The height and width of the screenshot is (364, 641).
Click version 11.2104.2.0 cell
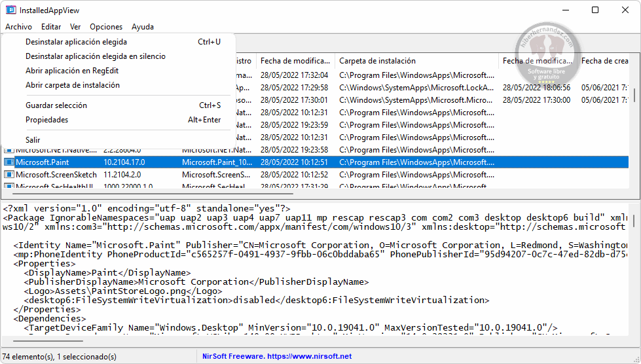tap(122, 174)
